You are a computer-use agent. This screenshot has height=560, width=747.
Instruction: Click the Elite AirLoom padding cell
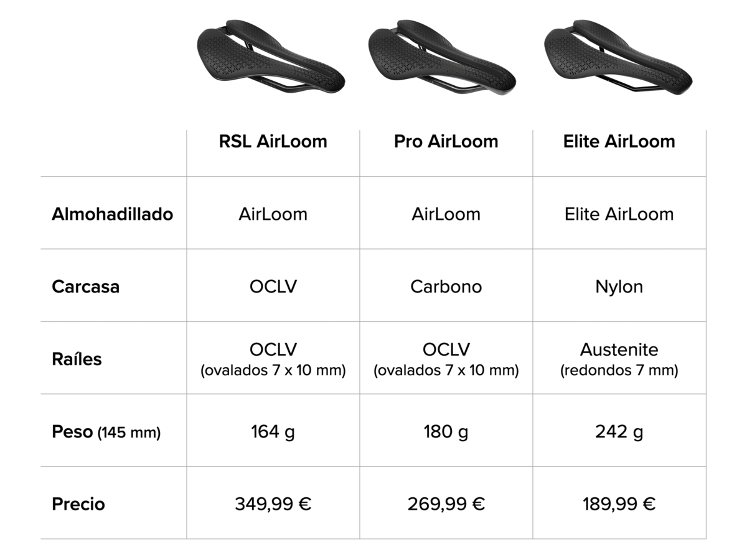(x=619, y=214)
